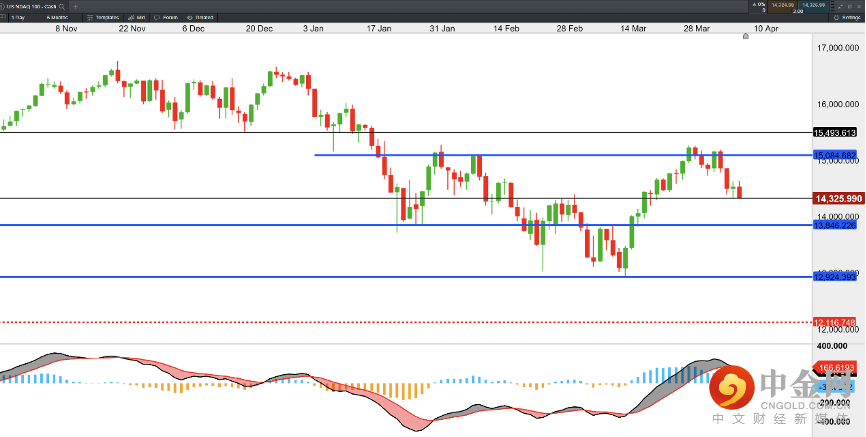This screenshot has width=866, height=437.
Task: Click the search icon beside the chart tab
Action: tap(61, 6)
